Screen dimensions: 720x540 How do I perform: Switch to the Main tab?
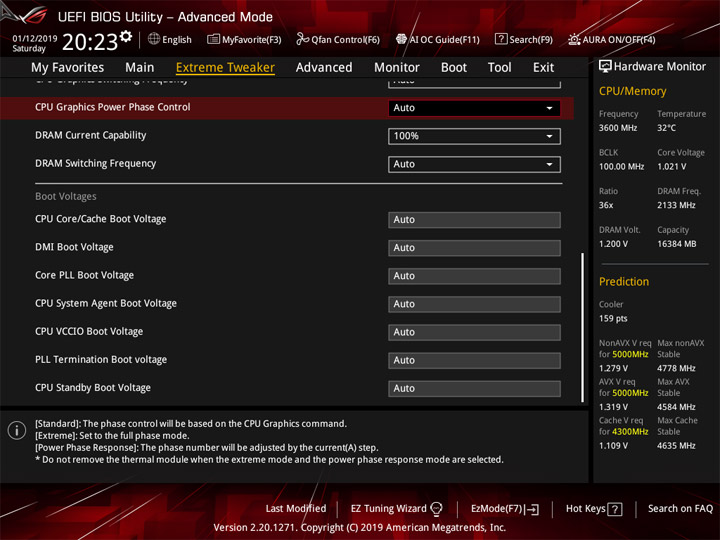click(140, 68)
